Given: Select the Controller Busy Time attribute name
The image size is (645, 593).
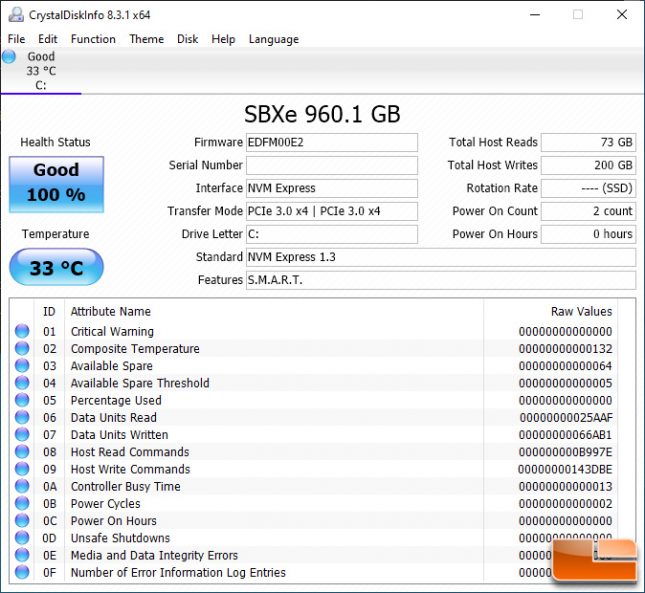Looking at the screenshot, I should (125, 486).
